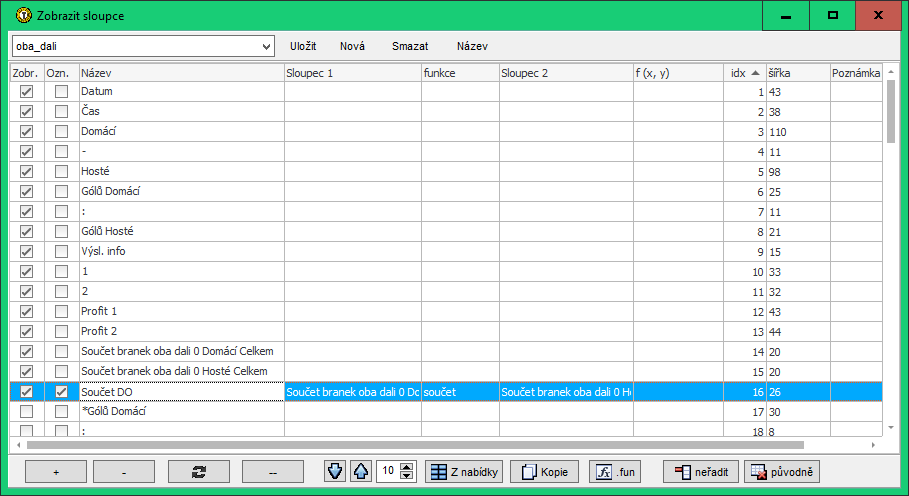Click Smazat in the top menu
Screen dimensions: 909x496
(410, 46)
